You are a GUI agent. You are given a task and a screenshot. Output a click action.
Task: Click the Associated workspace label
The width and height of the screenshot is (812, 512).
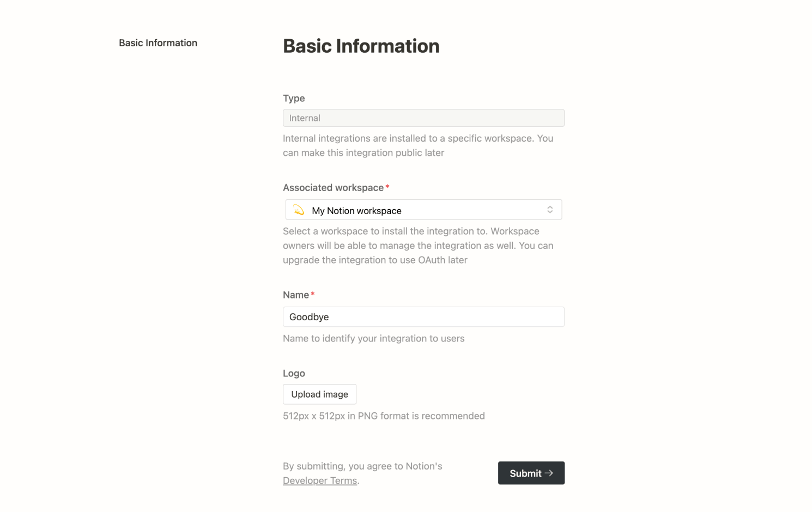[x=333, y=187]
